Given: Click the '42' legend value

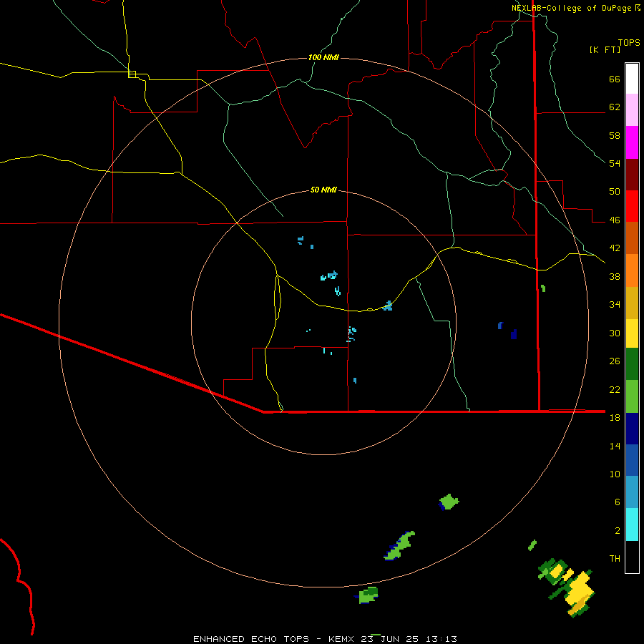Looking at the screenshot, I should (615, 248).
